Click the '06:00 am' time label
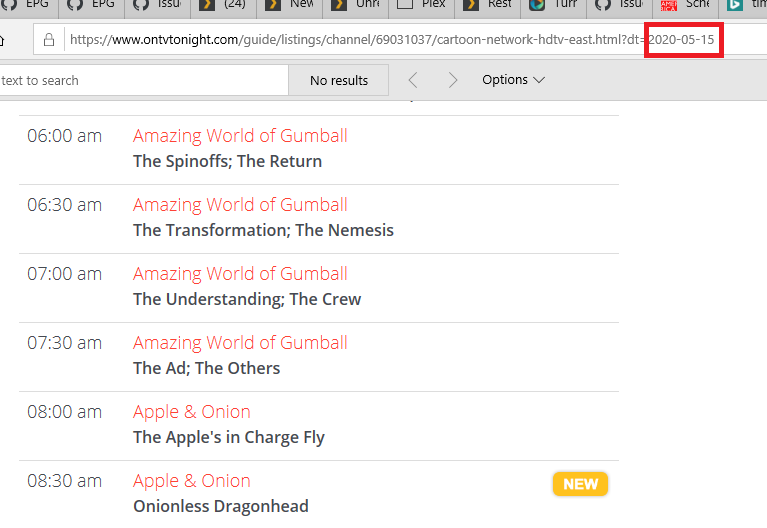 tap(65, 136)
